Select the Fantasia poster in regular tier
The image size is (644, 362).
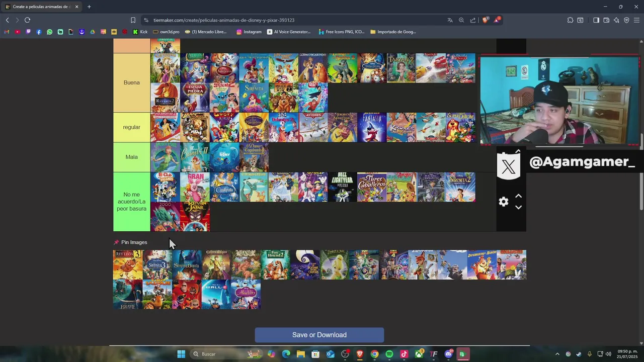(x=372, y=127)
